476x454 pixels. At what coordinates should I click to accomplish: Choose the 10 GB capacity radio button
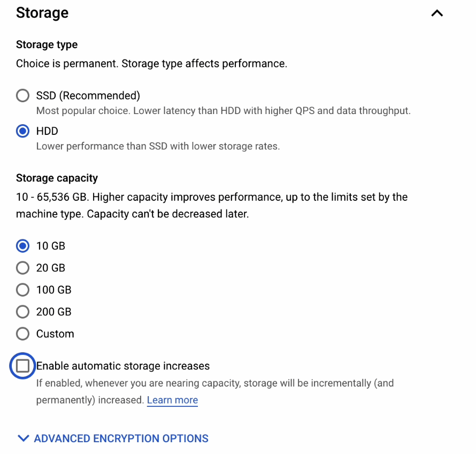[x=22, y=246]
